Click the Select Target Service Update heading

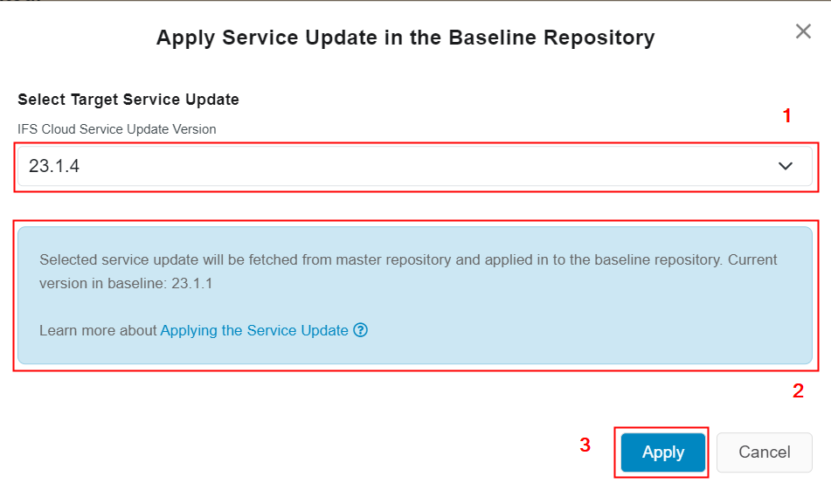[x=128, y=100]
